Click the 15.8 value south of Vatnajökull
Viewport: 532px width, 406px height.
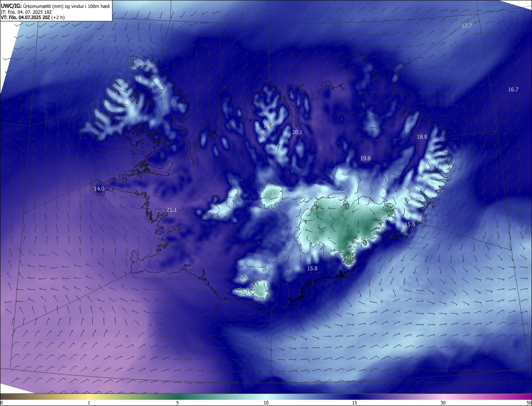312,268
